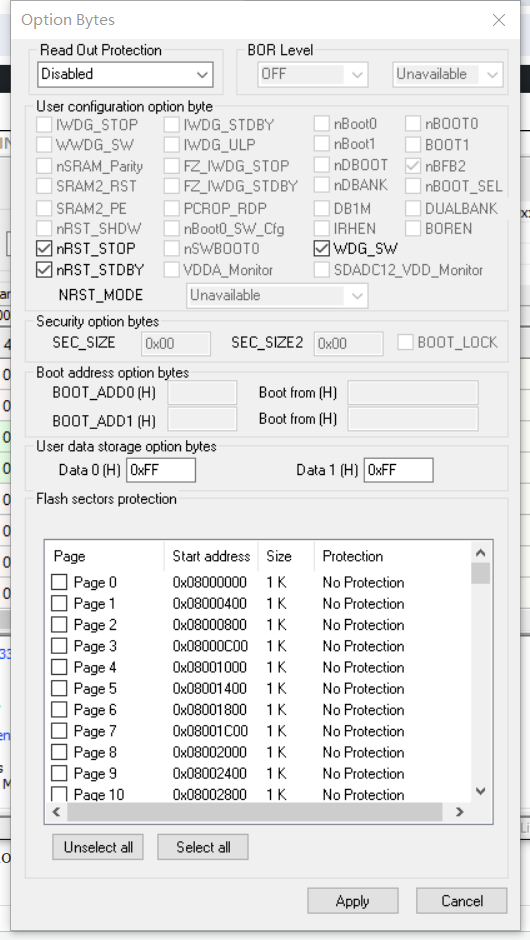Click the vertical scrollbar thumb in page list
Screen dimensions: 530x940
(480, 573)
